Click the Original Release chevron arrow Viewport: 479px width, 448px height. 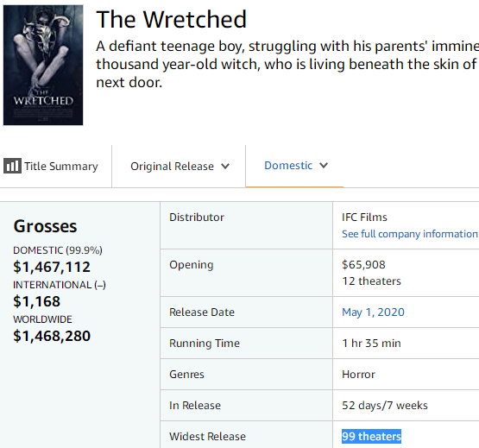click(x=225, y=167)
